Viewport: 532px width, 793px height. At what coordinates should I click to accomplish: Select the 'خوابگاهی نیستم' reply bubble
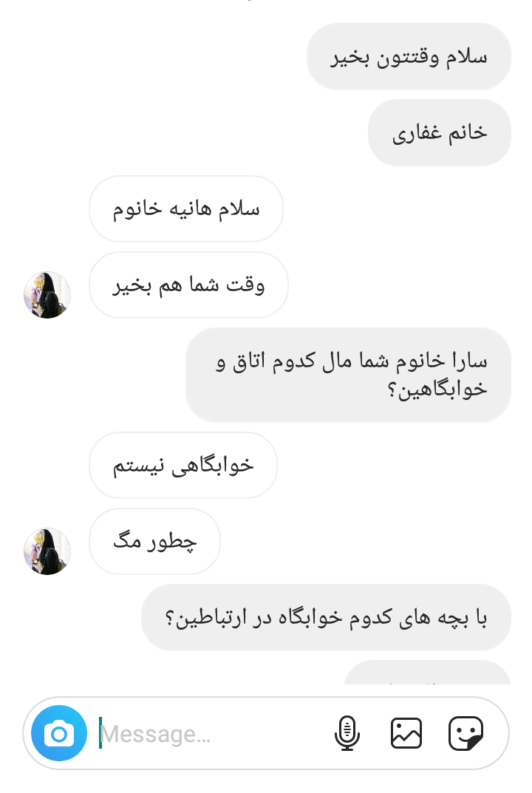tap(183, 466)
